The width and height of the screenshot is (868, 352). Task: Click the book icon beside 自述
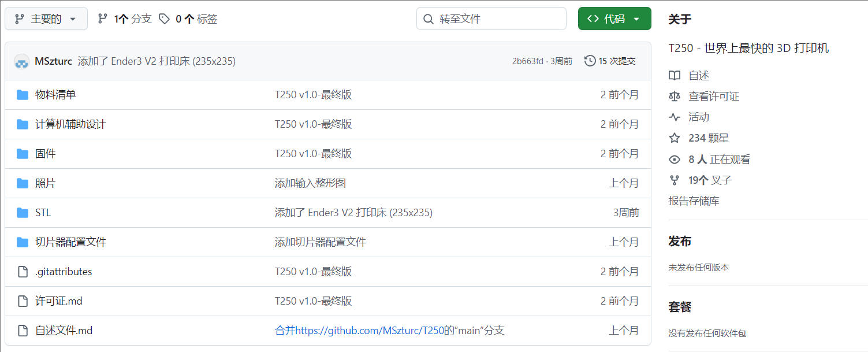[x=674, y=76]
